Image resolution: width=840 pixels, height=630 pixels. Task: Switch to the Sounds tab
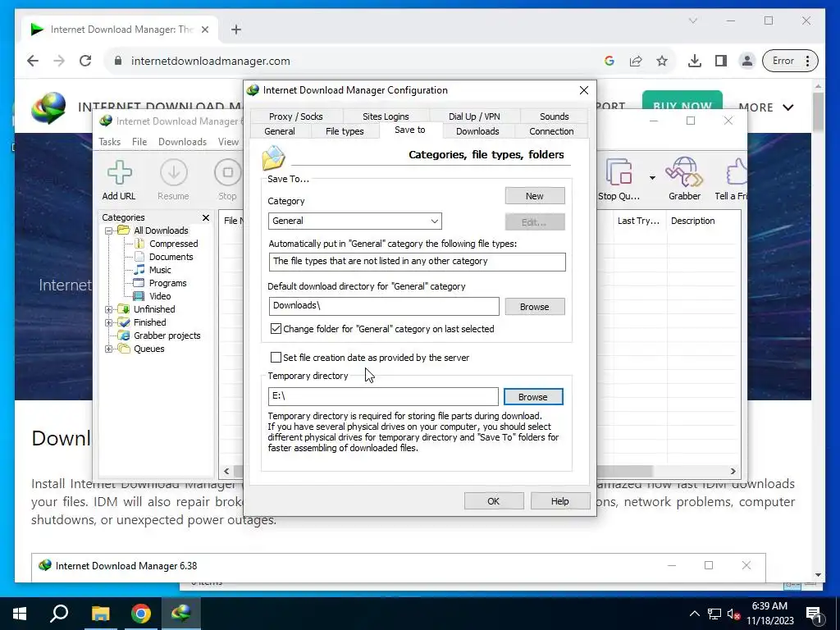pyautogui.click(x=554, y=116)
